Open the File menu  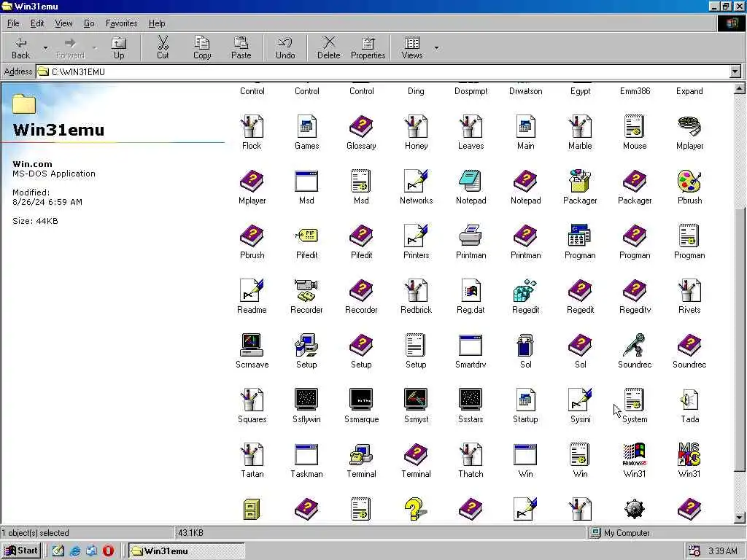coord(13,23)
